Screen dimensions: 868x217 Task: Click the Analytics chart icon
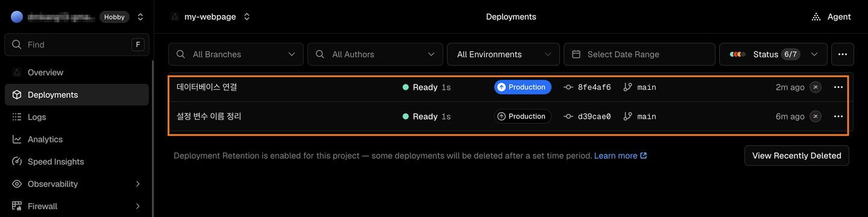pos(17,139)
